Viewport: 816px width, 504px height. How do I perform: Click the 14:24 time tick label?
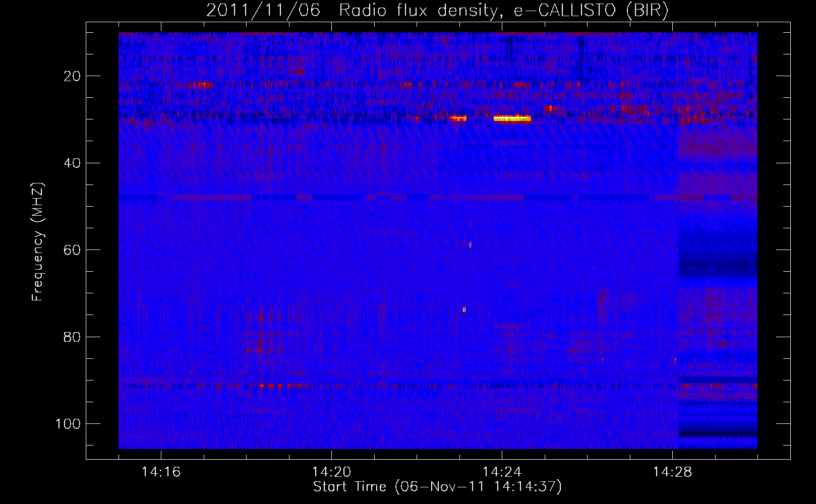pyautogui.click(x=502, y=472)
